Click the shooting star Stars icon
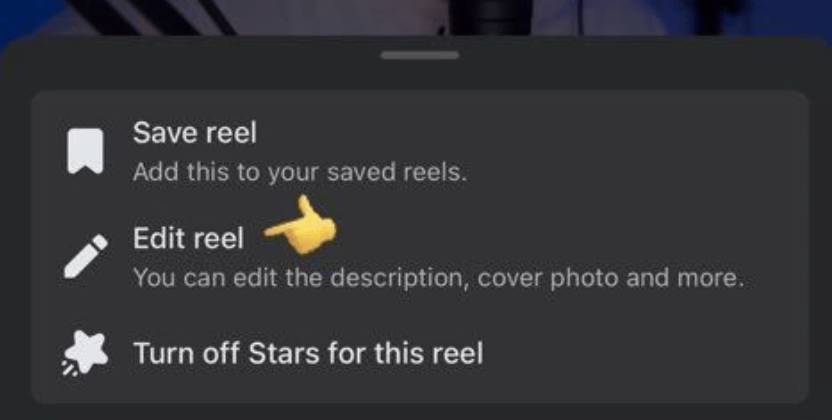832x420 pixels. pos(85,353)
